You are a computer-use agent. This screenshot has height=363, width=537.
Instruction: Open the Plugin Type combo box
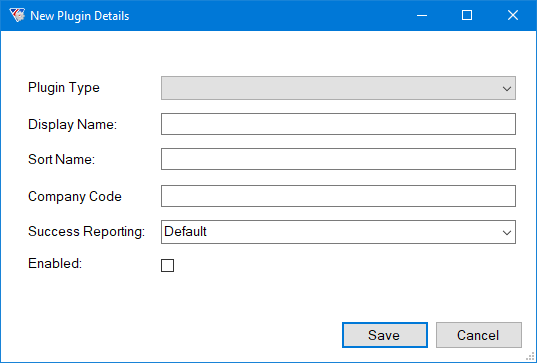pyautogui.click(x=338, y=88)
